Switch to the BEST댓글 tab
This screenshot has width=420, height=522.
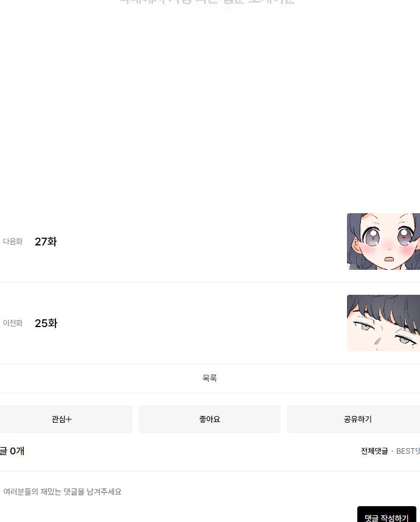(x=408, y=451)
